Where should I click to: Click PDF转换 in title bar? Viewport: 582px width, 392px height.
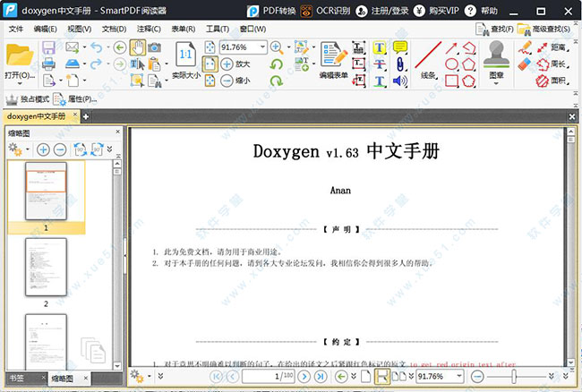click(x=271, y=11)
